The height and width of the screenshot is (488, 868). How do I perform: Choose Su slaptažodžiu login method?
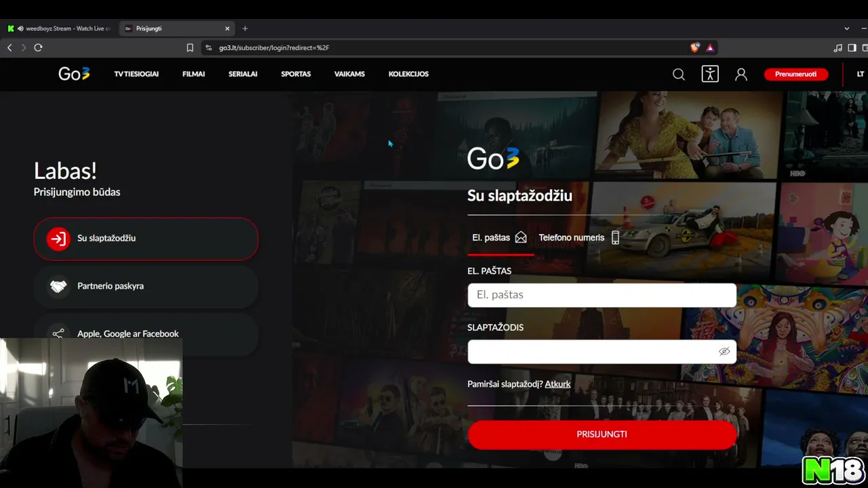tap(146, 239)
